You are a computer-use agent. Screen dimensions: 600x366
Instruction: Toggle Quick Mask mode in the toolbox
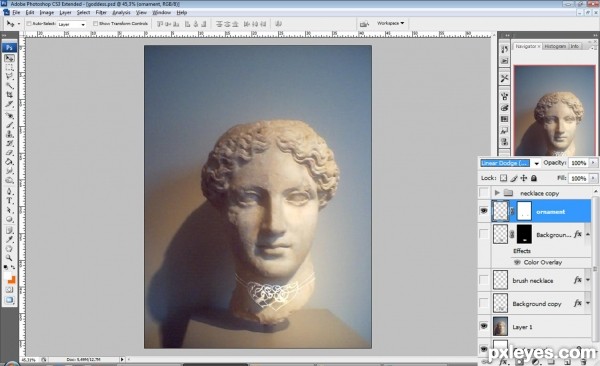tap(9, 290)
